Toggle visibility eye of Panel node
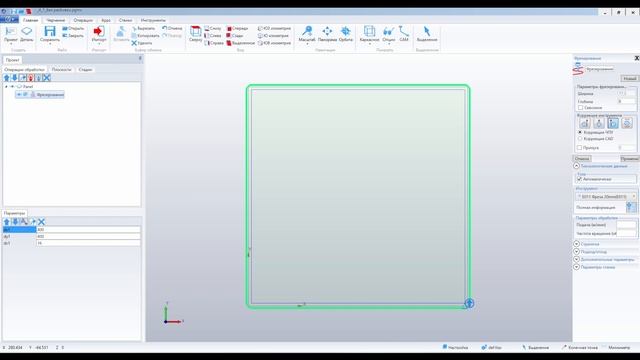 point(12,87)
